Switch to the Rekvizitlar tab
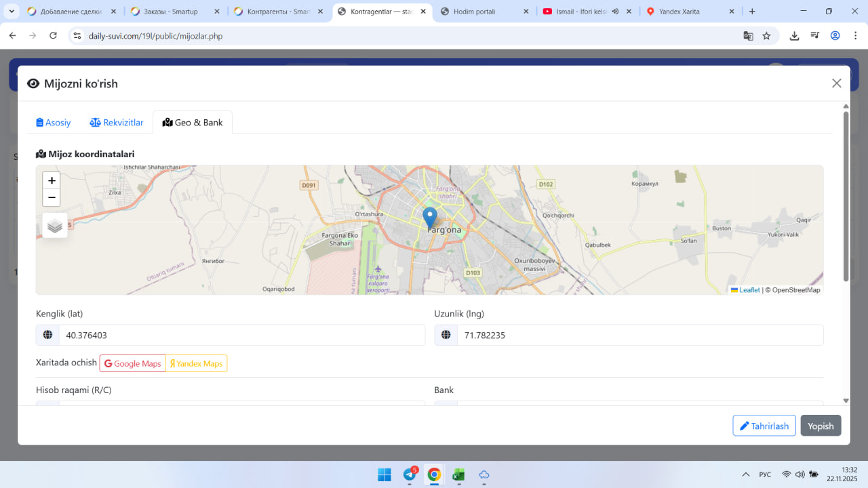868x488 pixels. [x=117, y=123]
